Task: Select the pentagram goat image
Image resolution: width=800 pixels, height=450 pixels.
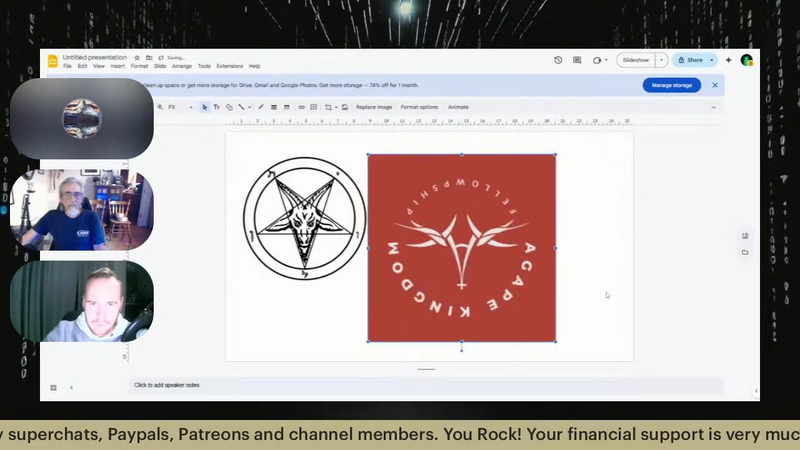Action: 305,218
